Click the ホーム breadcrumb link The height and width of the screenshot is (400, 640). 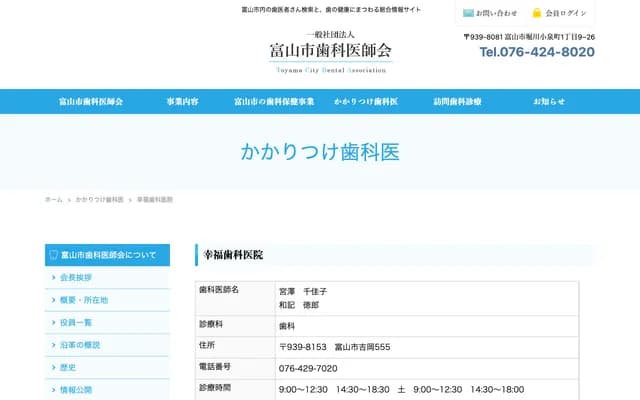[53, 200]
